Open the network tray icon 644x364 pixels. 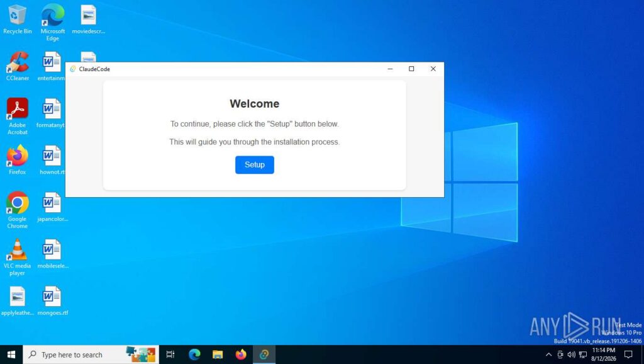pos(583,355)
